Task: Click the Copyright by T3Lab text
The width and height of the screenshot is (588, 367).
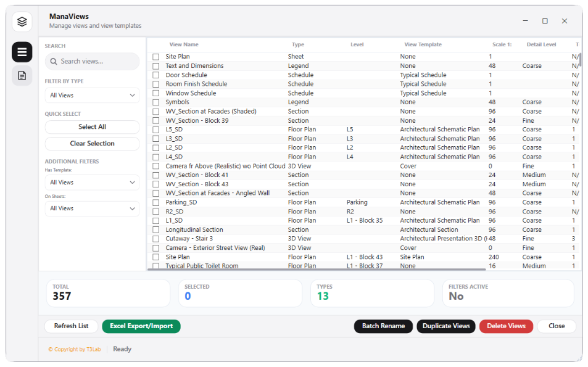Action: click(74, 350)
